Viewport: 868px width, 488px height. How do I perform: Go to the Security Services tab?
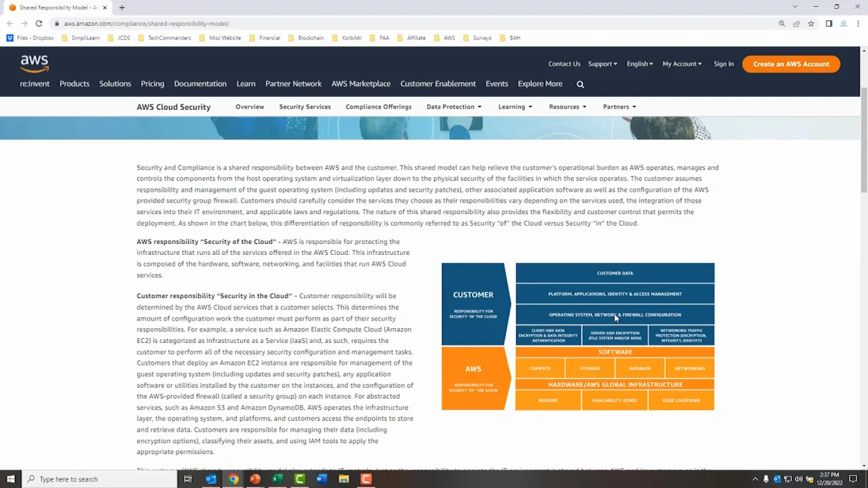coord(304,106)
